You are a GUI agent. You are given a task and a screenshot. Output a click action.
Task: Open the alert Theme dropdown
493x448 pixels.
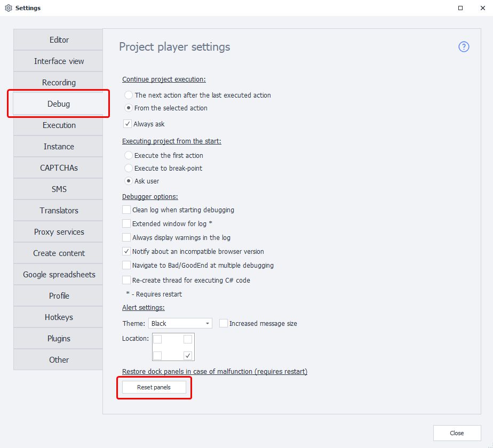(180, 323)
